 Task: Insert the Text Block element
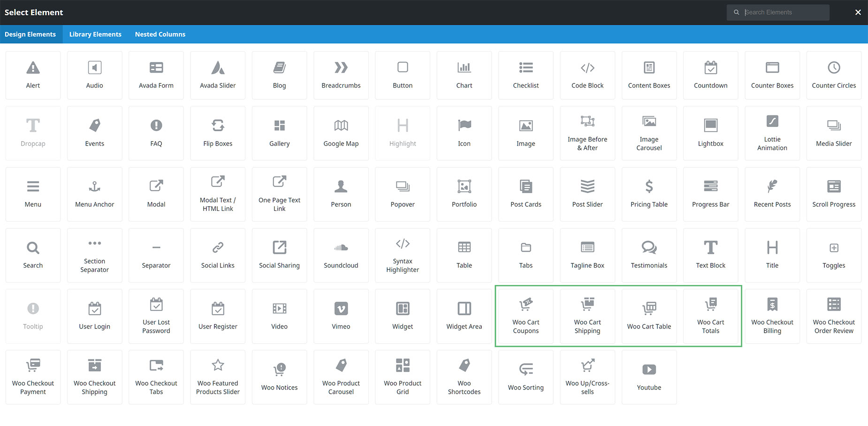coord(711,255)
